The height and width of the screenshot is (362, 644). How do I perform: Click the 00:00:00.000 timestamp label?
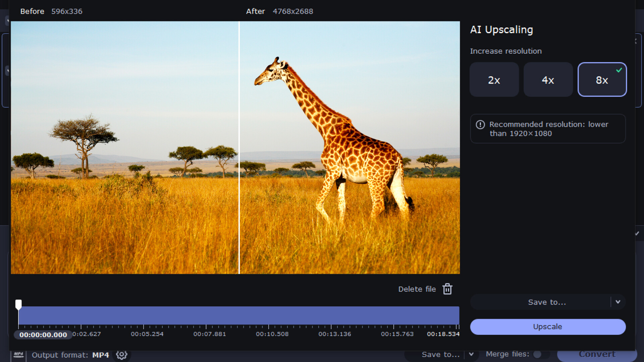coord(43,334)
